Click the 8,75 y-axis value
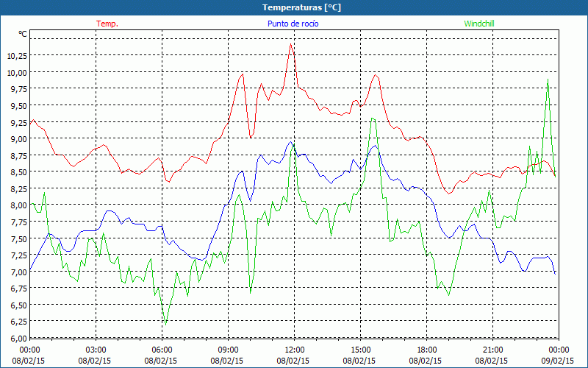The width and height of the screenshot is (588, 368). pyautogui.click(x=19, y=155)
